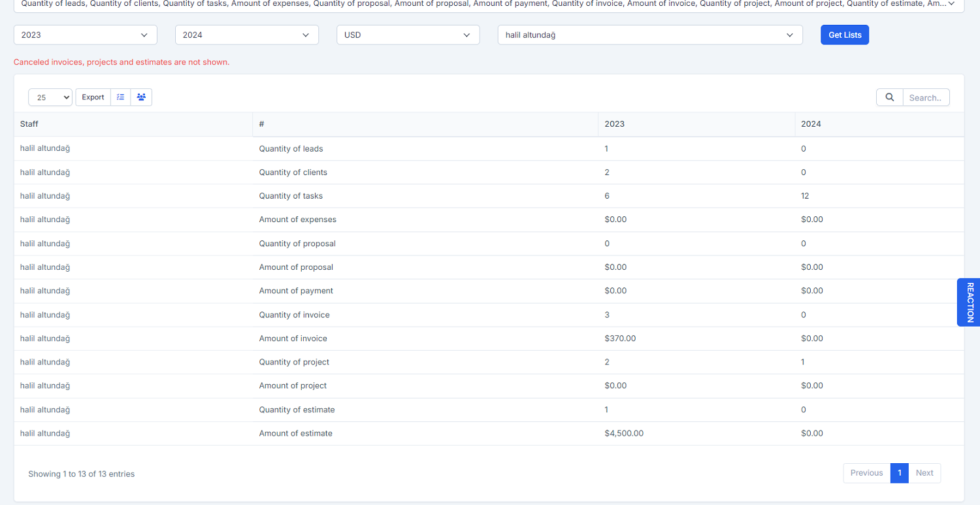Open the 2024 year dropdown
This screenshot has height=505, width=980.
247,35
